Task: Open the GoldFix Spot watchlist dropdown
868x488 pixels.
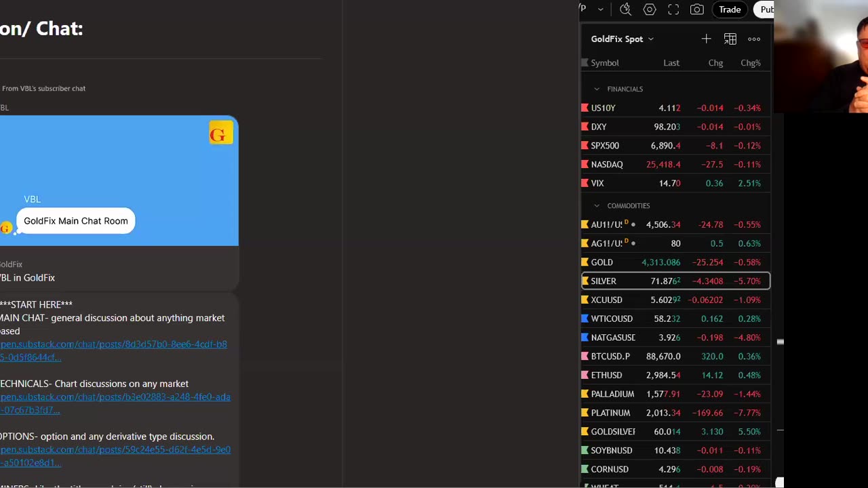Action: [622, 39]
